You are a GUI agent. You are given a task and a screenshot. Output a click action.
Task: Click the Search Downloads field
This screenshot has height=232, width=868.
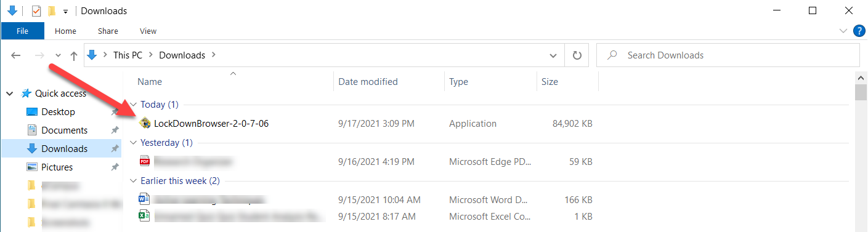click(x=728, y=55)
